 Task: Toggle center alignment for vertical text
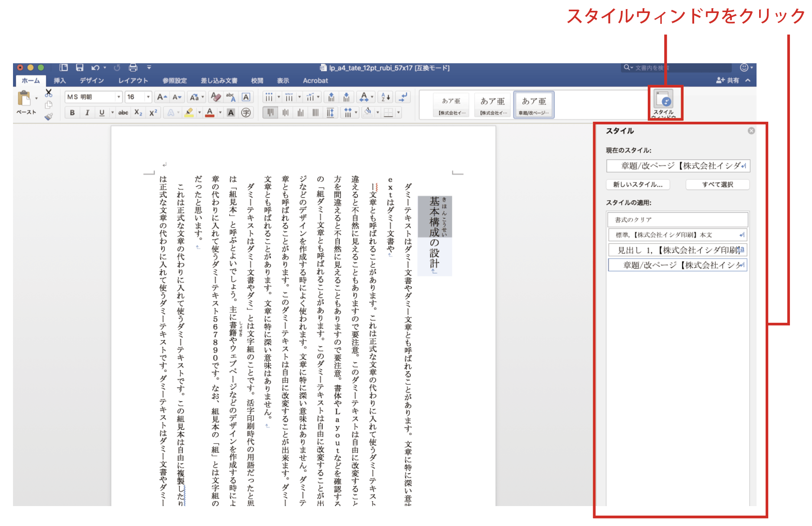286,113
